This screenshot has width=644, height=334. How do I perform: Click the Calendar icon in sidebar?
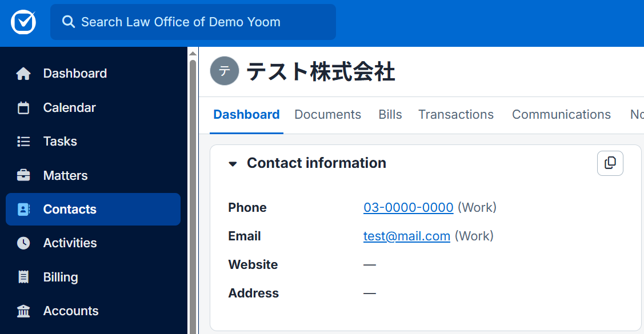pos(23,107)
